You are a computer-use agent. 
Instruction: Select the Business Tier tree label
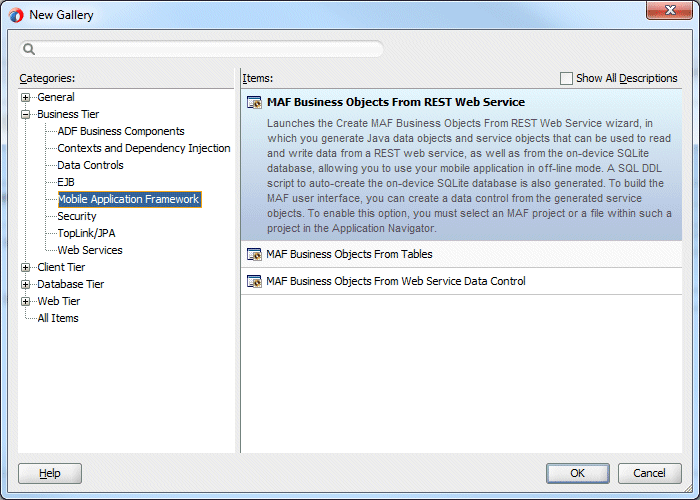pyautogui.click(x=68, y=114)
